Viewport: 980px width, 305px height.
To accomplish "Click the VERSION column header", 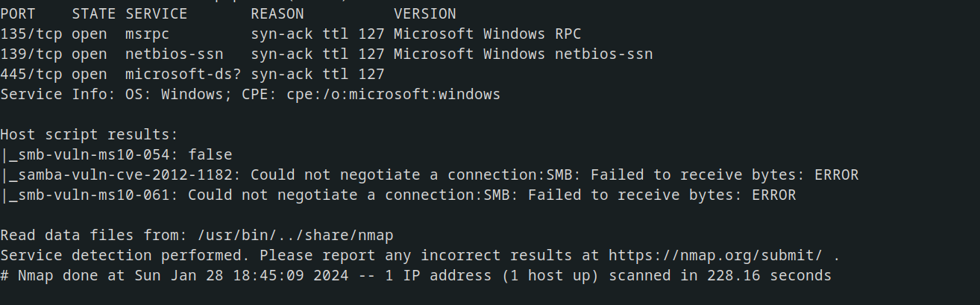I will point(425,13).
